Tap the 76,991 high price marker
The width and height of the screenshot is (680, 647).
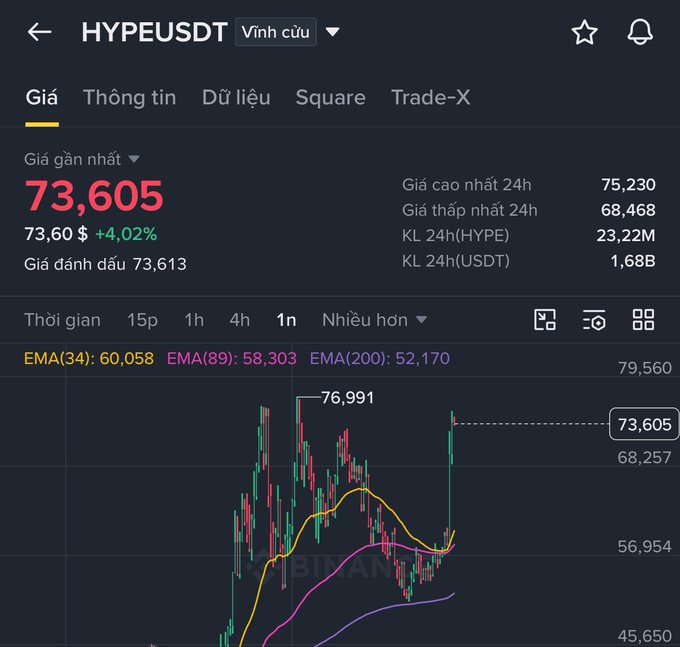coord(347,398)
